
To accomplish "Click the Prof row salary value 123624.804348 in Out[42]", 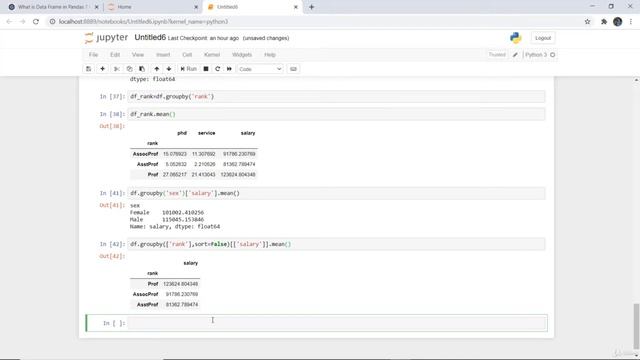I will 180,284.
